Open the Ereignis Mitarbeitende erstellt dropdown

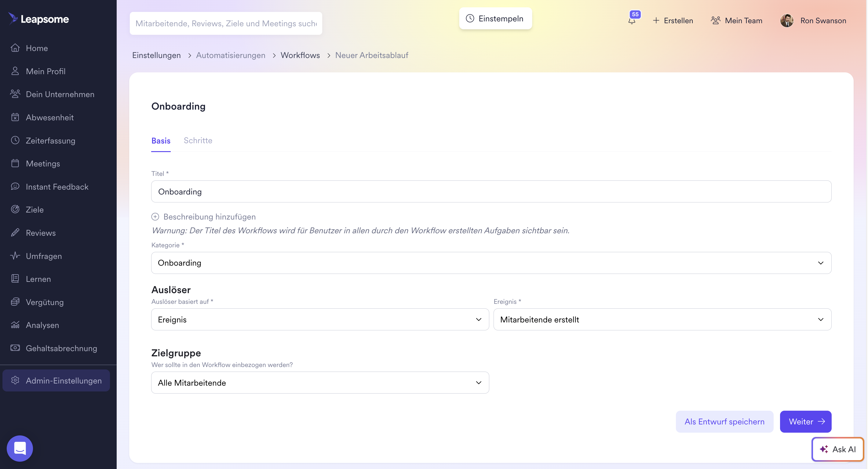click(662, 319)
